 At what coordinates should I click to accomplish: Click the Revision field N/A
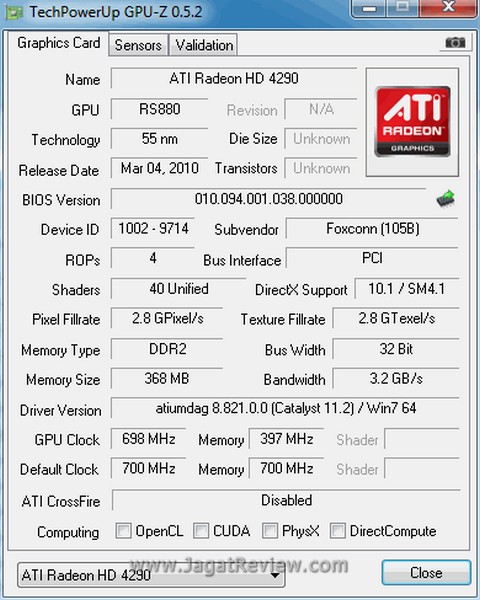(321, 109)
